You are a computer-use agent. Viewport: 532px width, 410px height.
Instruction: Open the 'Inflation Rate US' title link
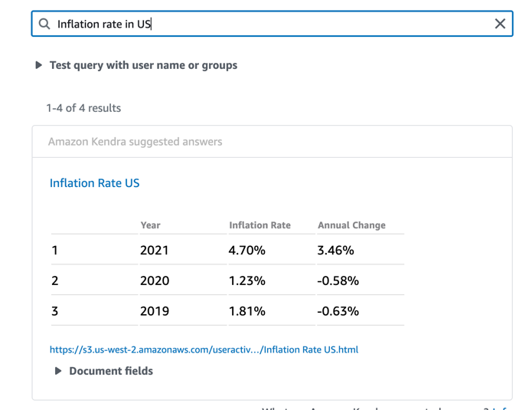click(94, 183)
